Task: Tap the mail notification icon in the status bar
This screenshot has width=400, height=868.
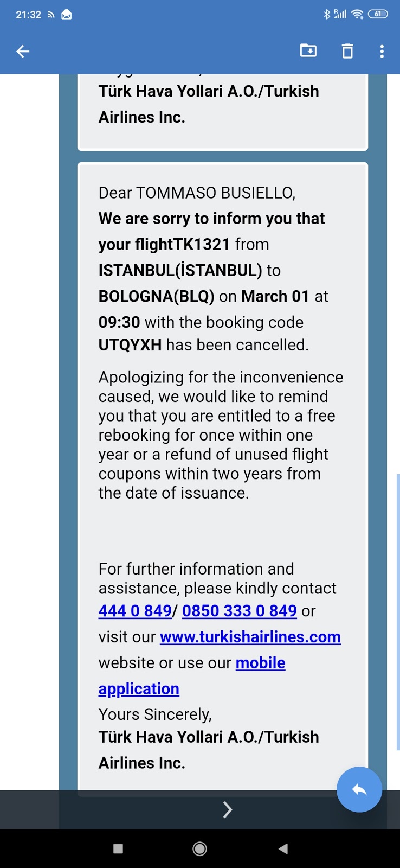Action: point(67,15)
